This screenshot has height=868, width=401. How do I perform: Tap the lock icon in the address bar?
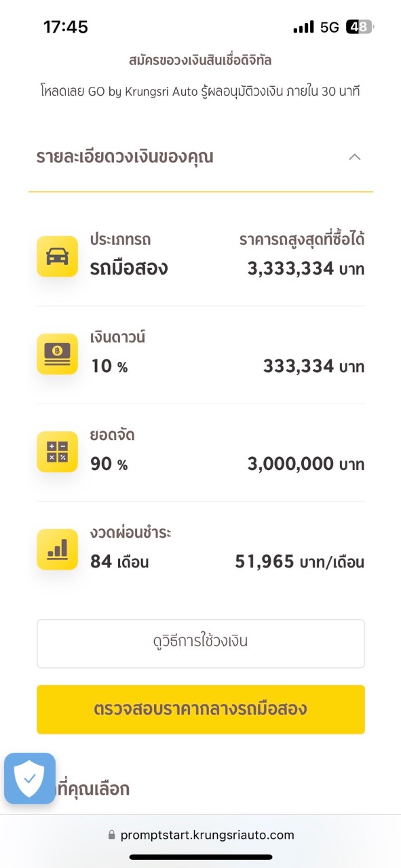(111, 835)
